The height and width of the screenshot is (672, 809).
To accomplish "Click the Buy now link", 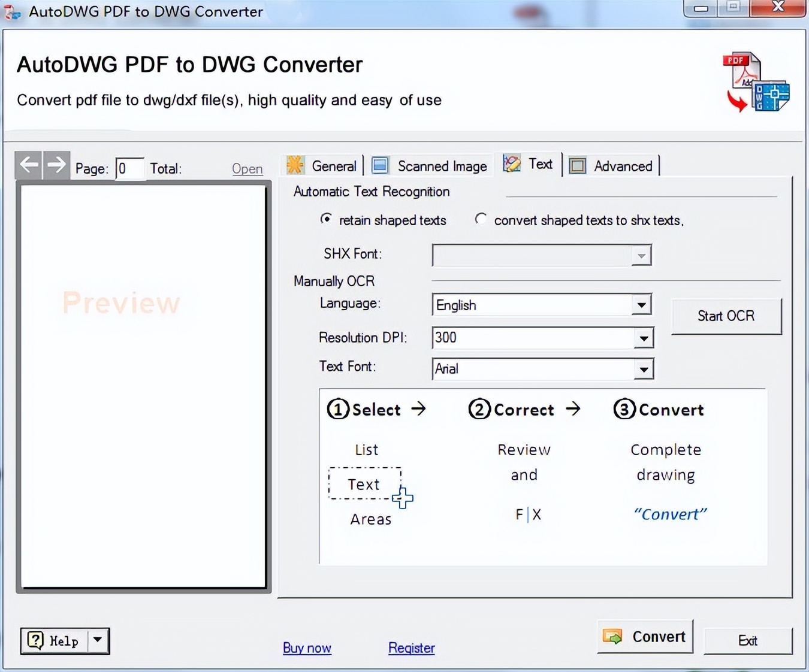I will point(307,648).
